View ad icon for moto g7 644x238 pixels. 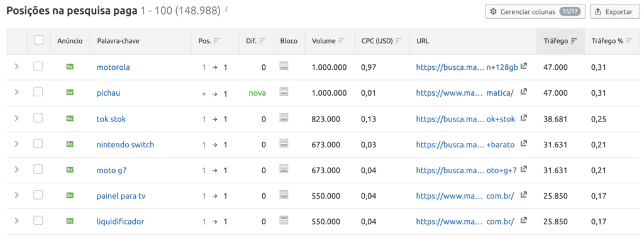[x=70, y=169]
